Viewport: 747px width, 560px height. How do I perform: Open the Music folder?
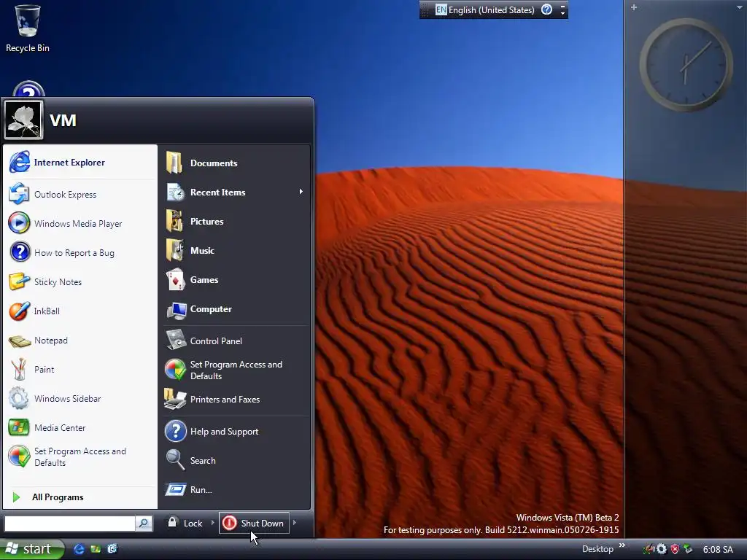235,251
